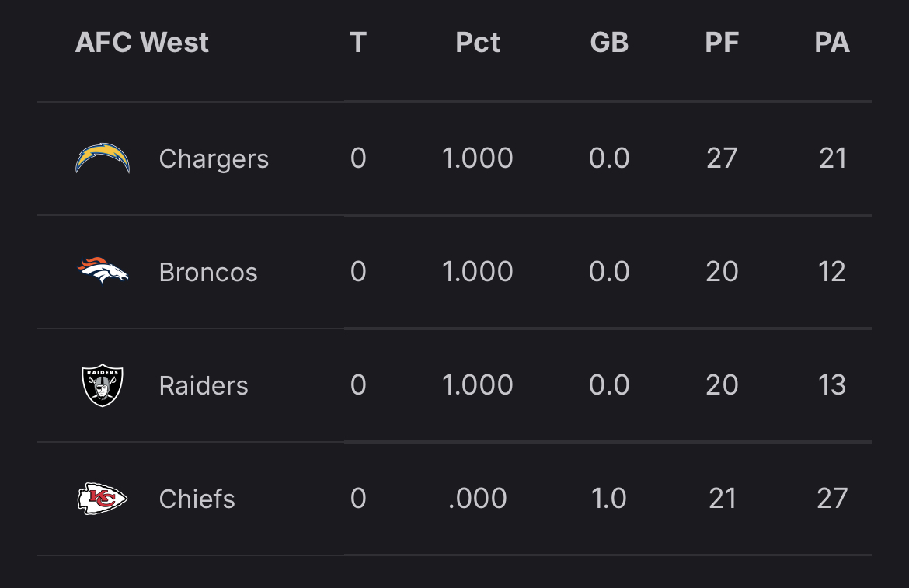Click the AFC West division header
909x588 pixels.
142,43
